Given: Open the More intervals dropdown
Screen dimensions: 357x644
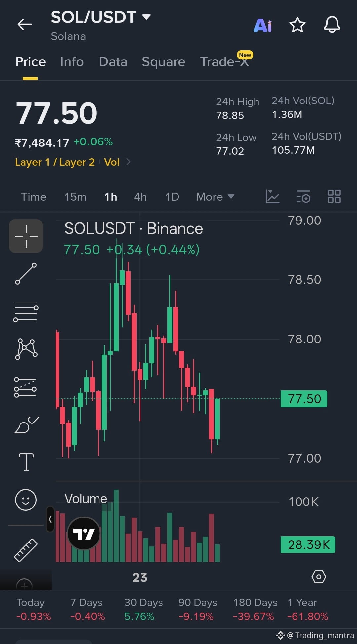Looking at the screenshot, I should [215, 197].
